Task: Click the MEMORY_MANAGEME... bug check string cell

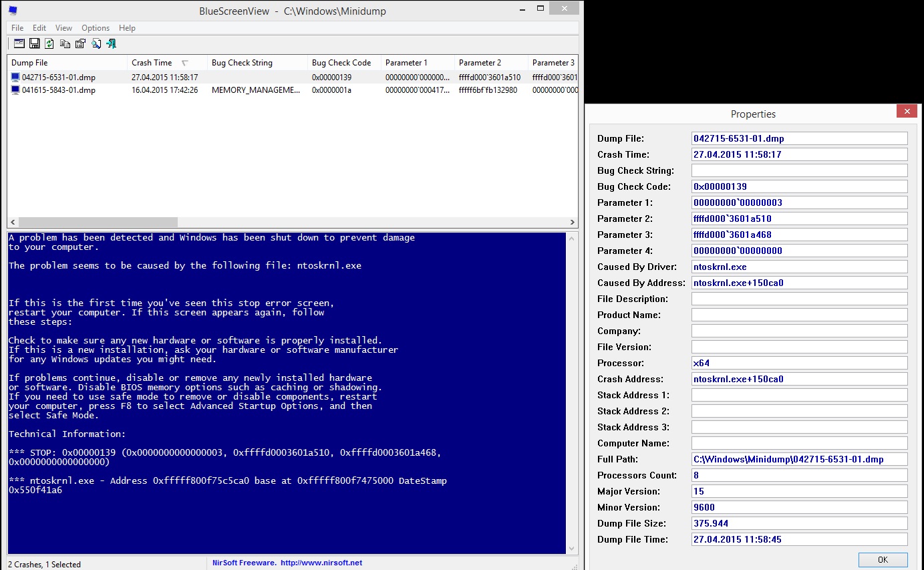Action: click(256, 90)
